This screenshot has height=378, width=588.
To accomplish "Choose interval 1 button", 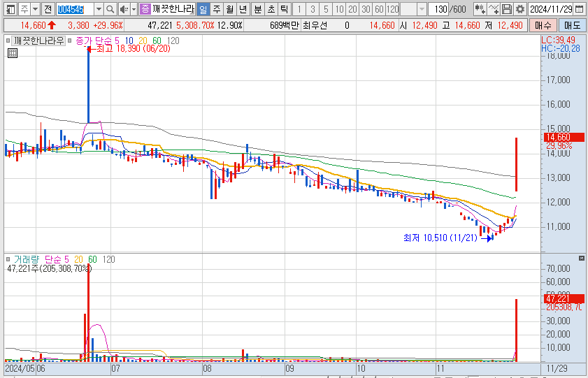I will point(299,9).
